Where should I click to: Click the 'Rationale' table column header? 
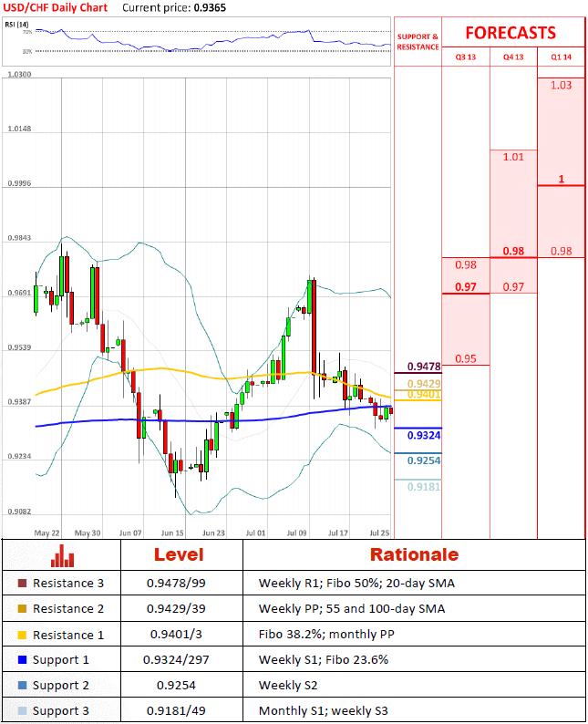coord(415,554)
